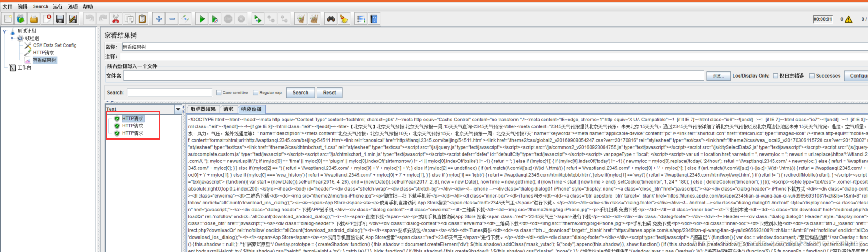Screen dimensions: 868x252
Task: Switch to the 响应数据 tab
Action: pyautogui.click(x=252, y=109)
